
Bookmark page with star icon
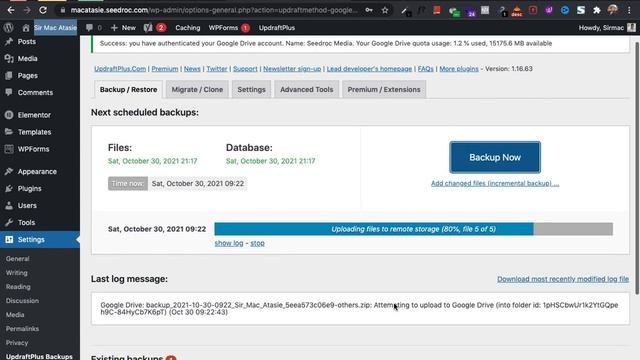(x=385, y=10)
